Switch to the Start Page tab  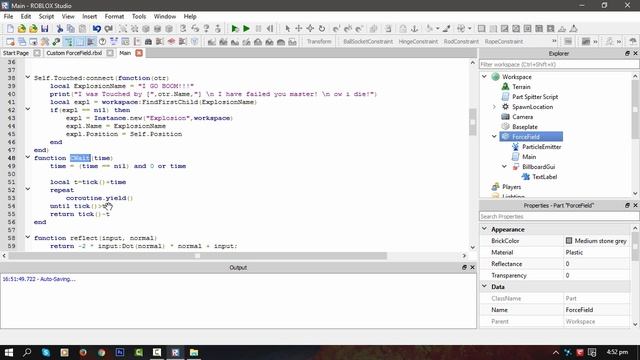(x=16, y=53)
